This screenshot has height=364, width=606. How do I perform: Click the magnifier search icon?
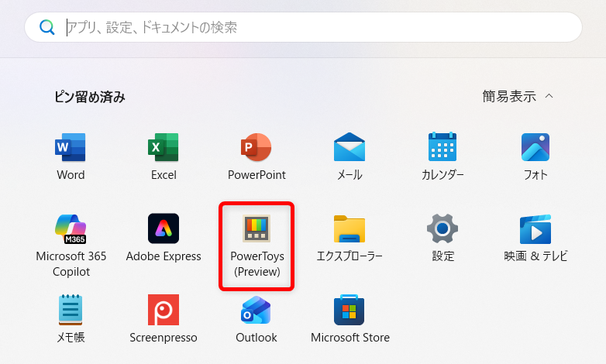[x=47, y=27]
